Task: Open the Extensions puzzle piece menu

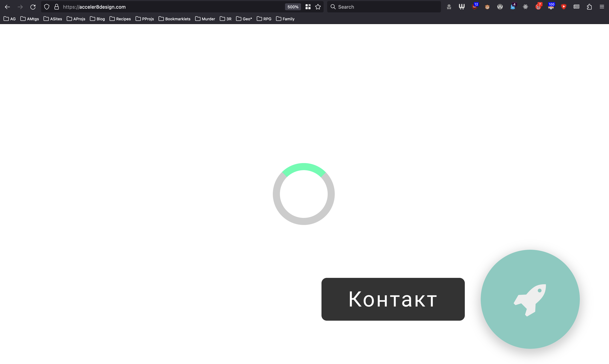Action: point(589,7)
